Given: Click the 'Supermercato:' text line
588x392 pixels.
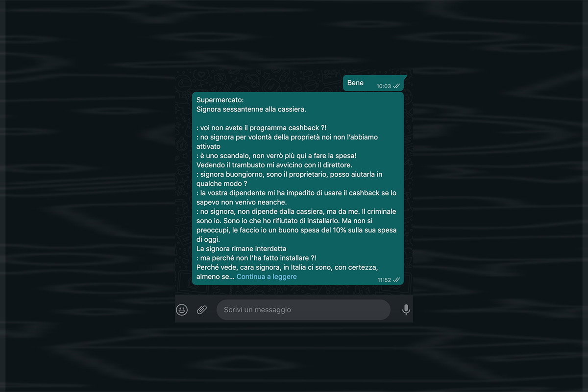Looking at the screenshot, I should [220, 100].
